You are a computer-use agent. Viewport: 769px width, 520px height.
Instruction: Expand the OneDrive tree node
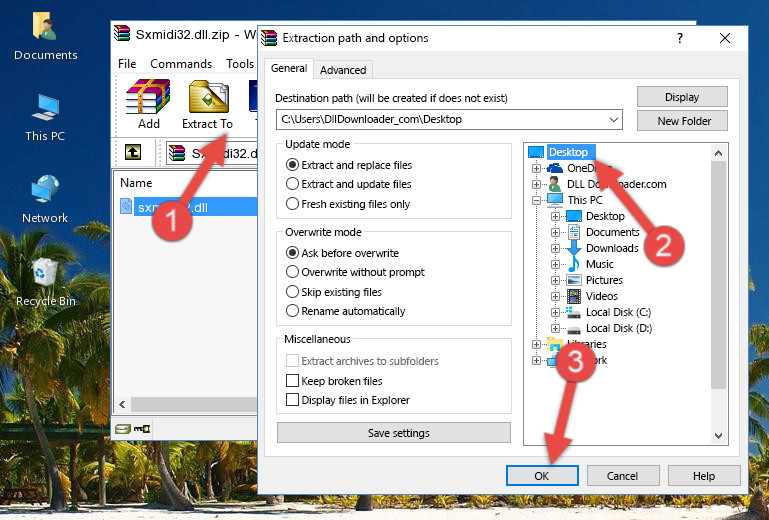(537, 168)
